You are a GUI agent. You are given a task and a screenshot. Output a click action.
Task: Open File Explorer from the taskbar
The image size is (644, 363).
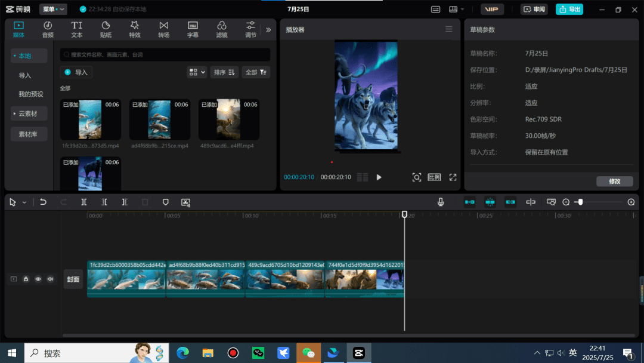tap(208, 353)
